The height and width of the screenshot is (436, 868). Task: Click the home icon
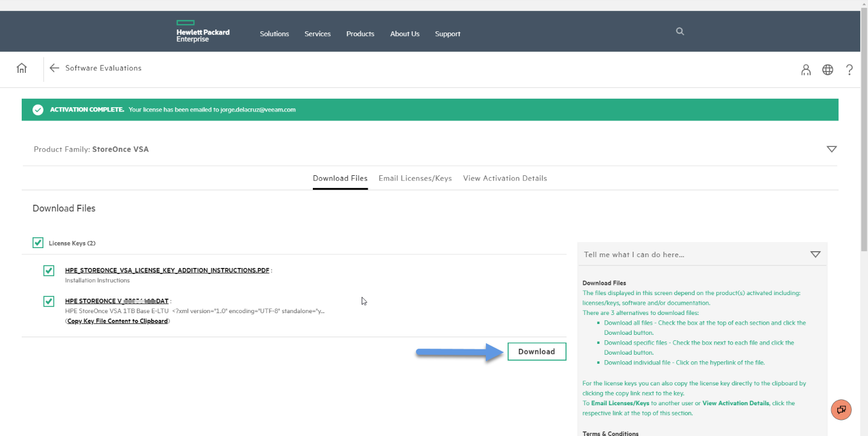(x=22, y=68)
